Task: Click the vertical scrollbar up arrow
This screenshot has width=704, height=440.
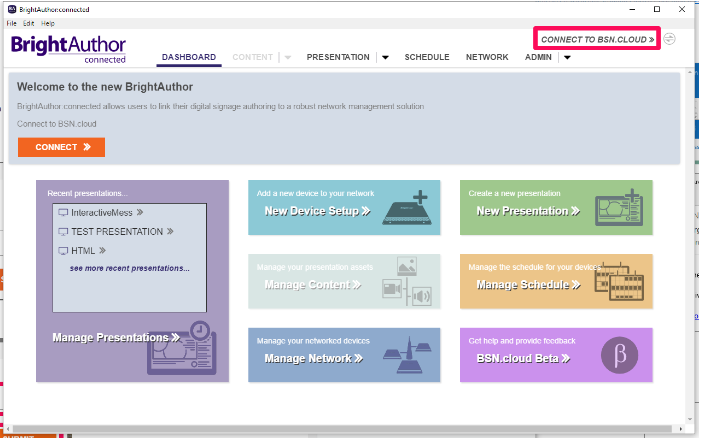Action: pyautogui.click(x=690, y=72)
